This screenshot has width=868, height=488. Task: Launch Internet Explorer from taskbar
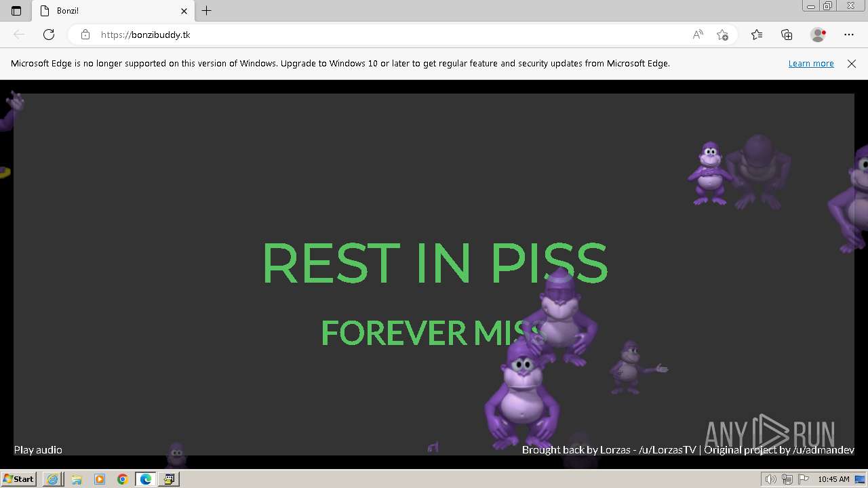coord(52,479)
